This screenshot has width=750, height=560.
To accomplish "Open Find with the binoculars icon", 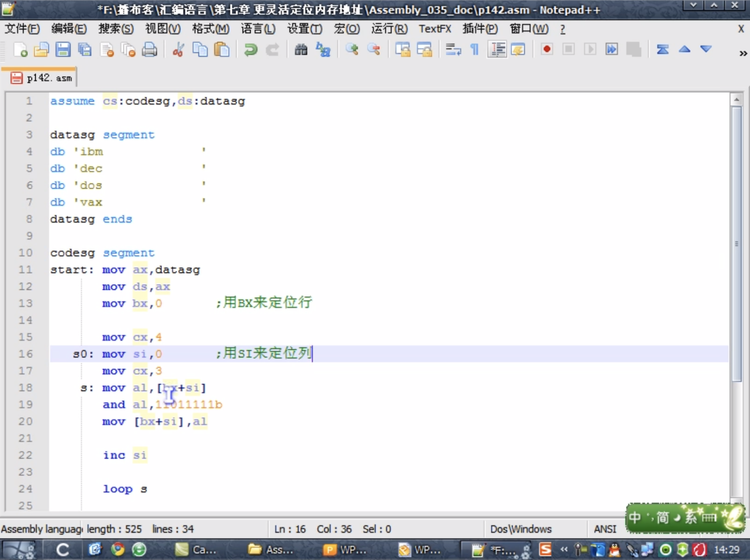I will click(301, 50).
